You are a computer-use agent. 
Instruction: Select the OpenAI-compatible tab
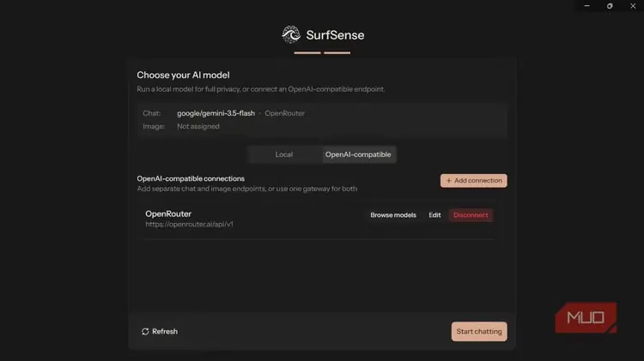358,154
